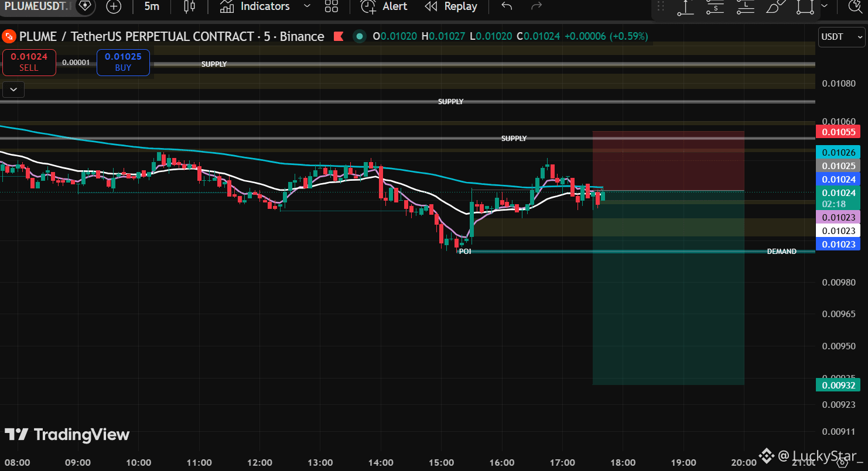Viewport: 868px width, 471px height.
Task: Click the green 0.00932 target price label
Action: point(838,385)
